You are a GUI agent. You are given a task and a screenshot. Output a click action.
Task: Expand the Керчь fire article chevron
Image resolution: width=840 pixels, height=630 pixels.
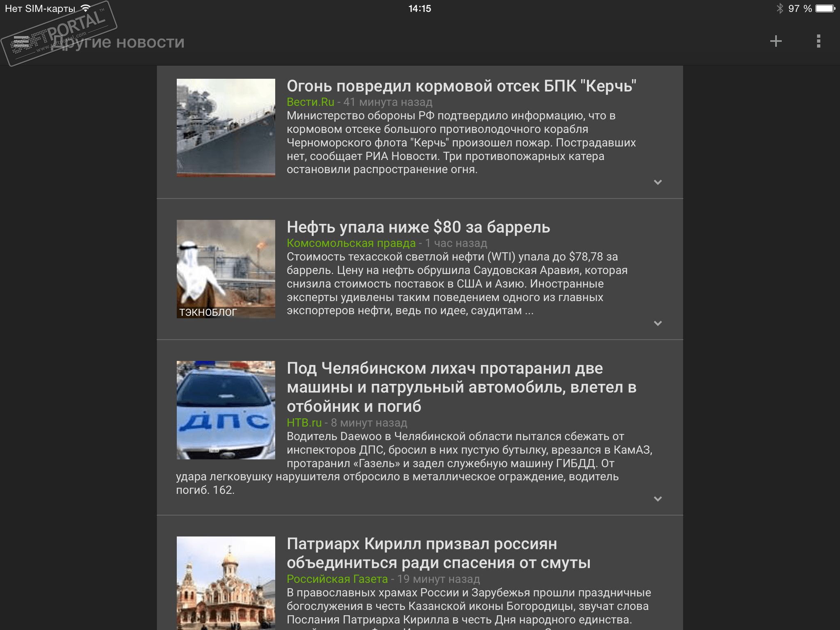pos(657,182)
